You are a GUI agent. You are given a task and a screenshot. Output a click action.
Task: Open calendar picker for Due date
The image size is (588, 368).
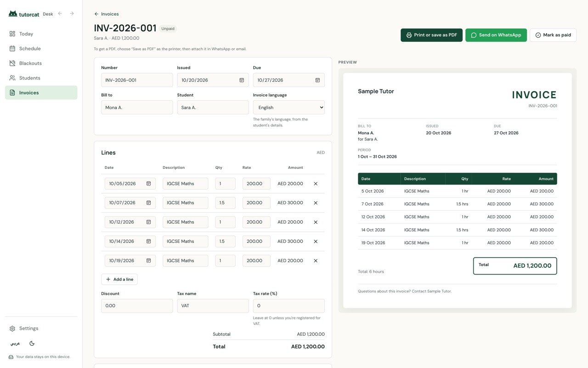point(317,80)
